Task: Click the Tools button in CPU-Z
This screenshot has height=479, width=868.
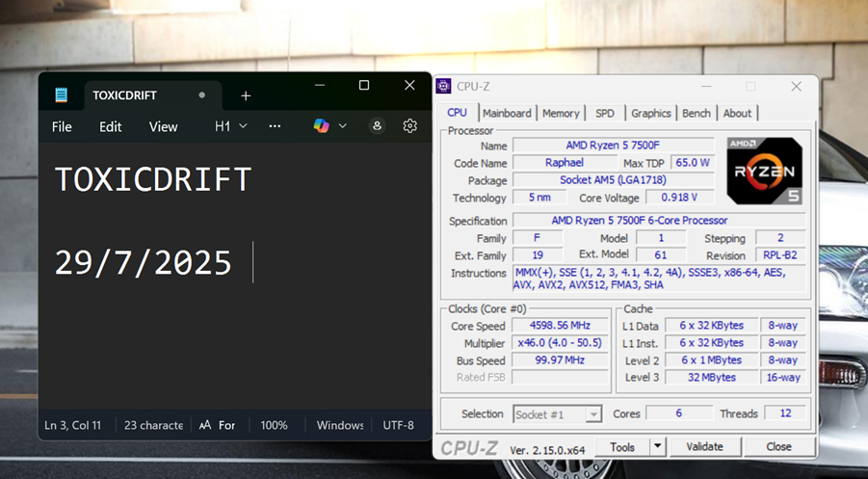Action: click(x=622, y=447)
